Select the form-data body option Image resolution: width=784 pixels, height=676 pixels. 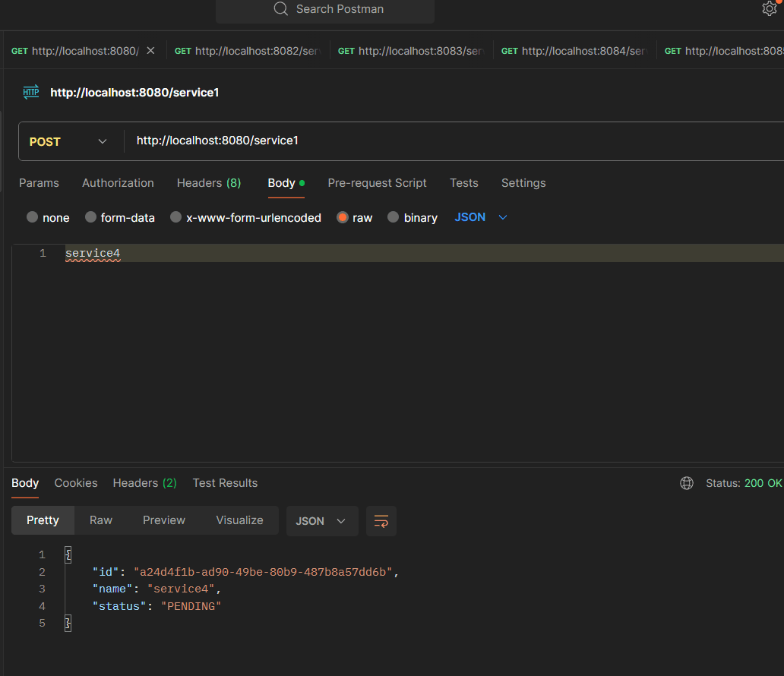click(x=91, y=217)
